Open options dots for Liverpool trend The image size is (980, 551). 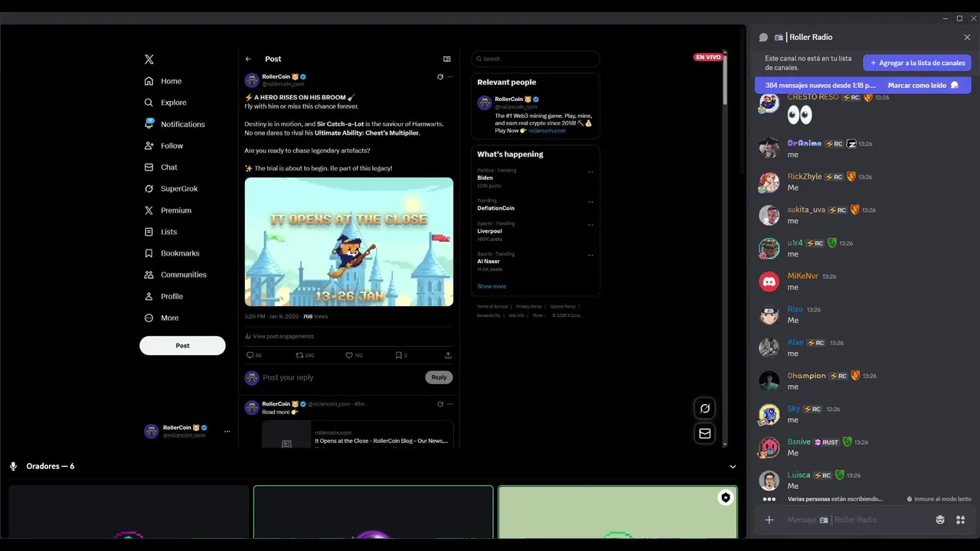pos(590,225)
